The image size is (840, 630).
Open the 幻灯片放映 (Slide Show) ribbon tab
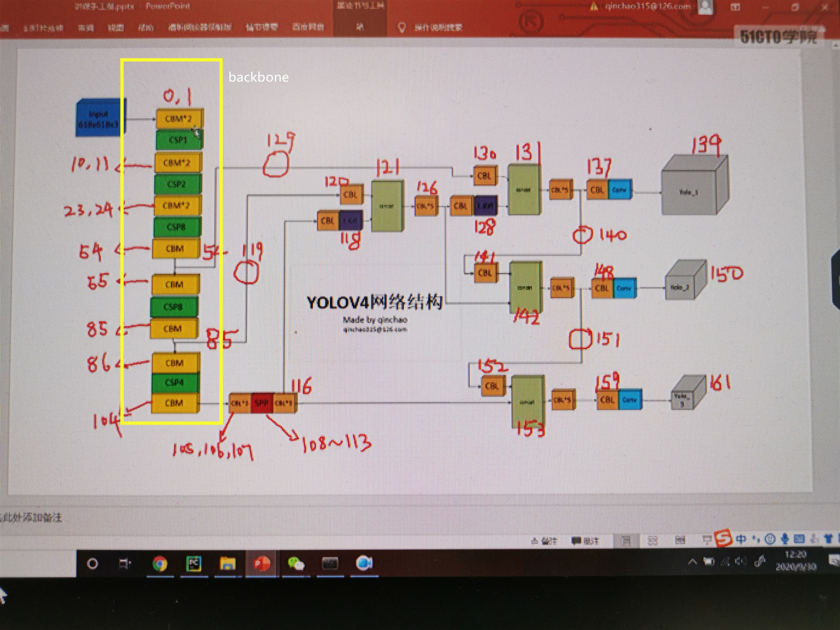pyautogui.click(x=43, y=28)
